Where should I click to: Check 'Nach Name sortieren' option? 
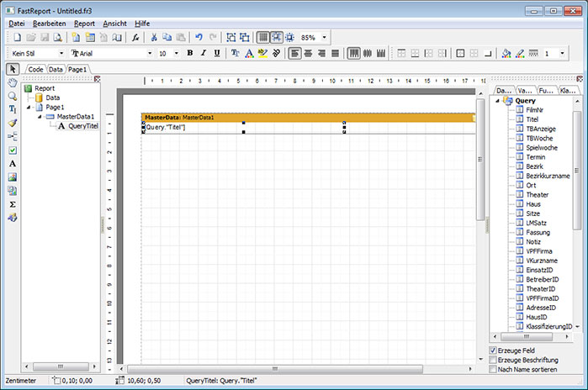point(493,369)
